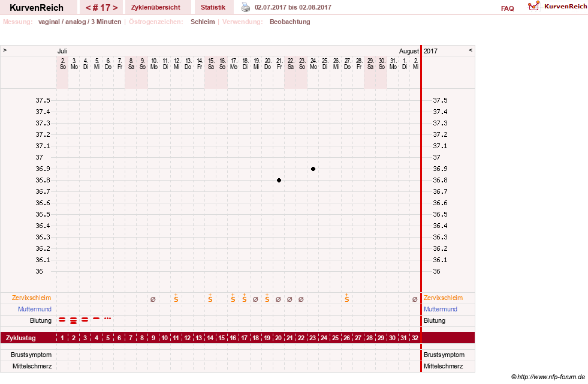The height and width of the screenshot is (384, 588).
Task: Click the left Brustsymptom row label
Action: pos(31,355)
